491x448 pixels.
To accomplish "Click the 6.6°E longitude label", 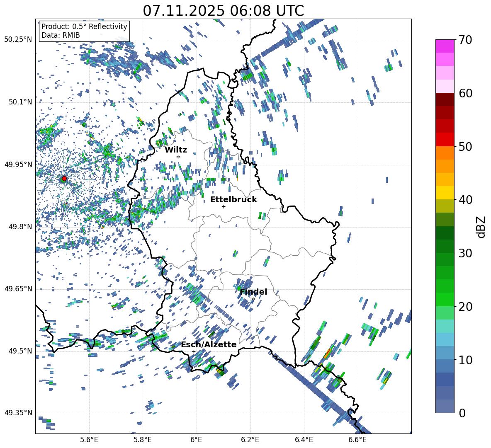I will click(357, 440).
